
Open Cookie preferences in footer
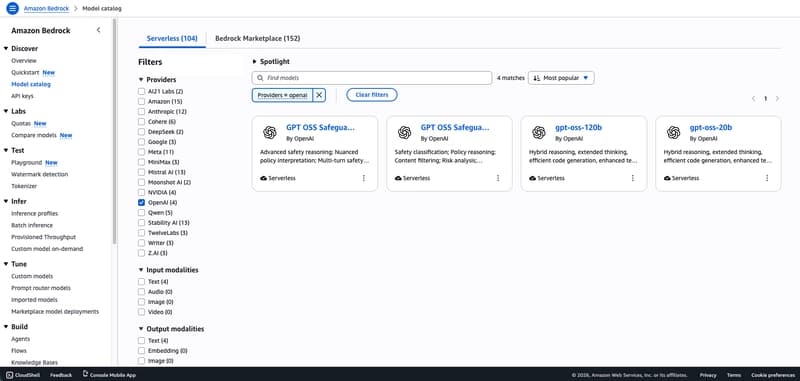click(x=773, y=375)
